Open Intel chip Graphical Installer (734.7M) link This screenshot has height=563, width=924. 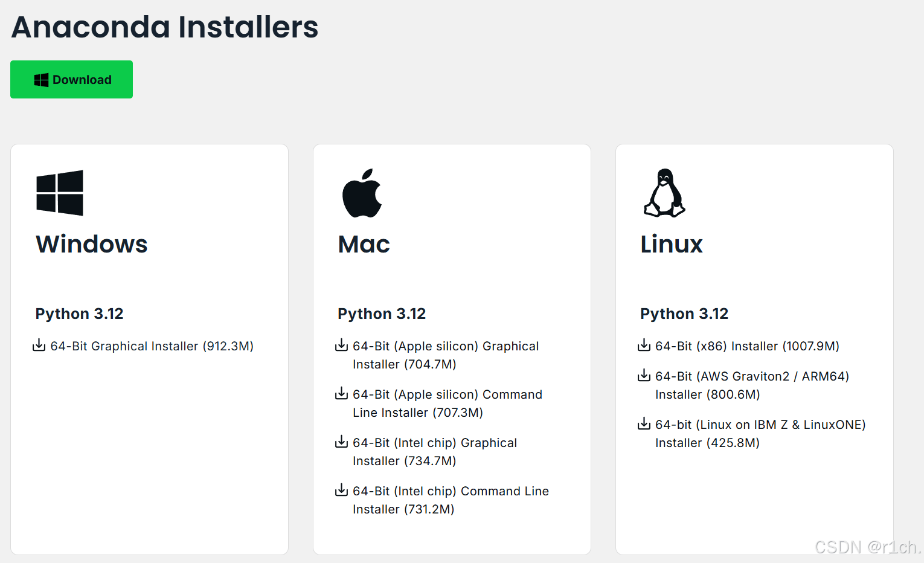pos(435,452)
